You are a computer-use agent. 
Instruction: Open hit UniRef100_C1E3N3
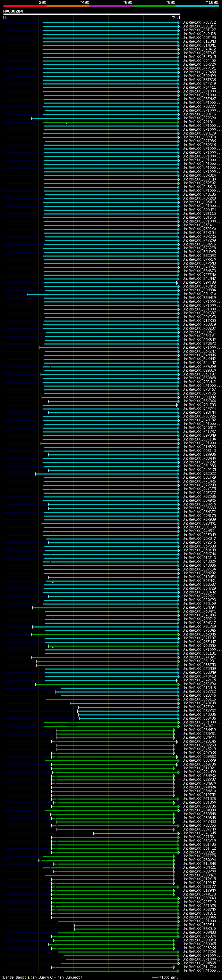pos(199,41)
